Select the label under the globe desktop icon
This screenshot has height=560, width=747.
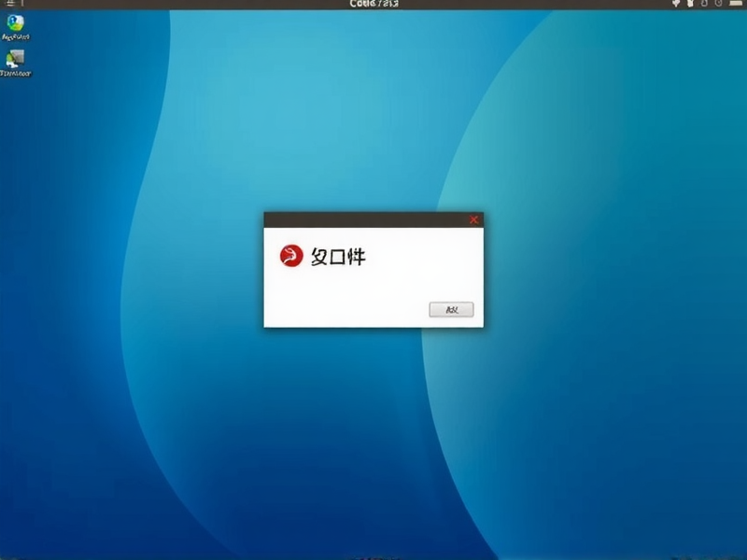(16, 37)
